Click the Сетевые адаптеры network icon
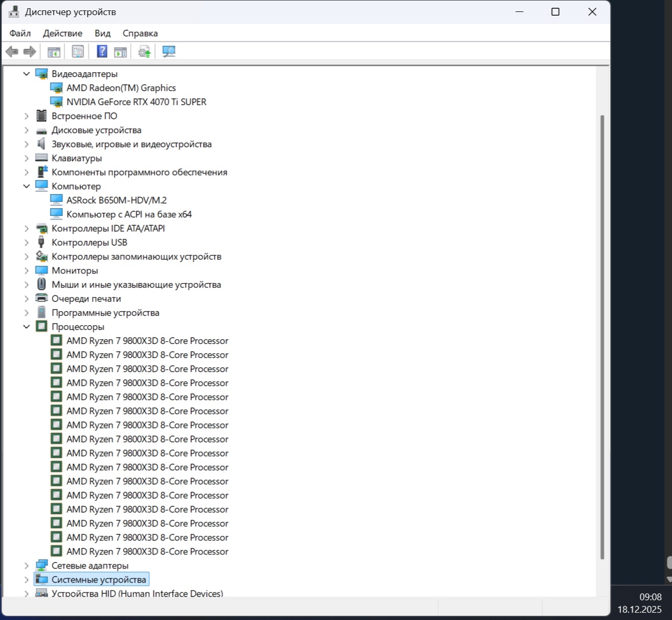This screenshot has height=620, width=672. (42, 565)
